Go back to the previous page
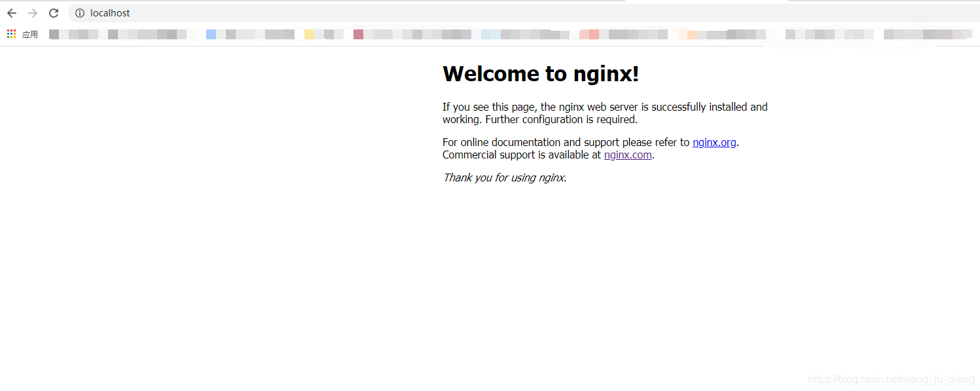 (x=12, y=13)
